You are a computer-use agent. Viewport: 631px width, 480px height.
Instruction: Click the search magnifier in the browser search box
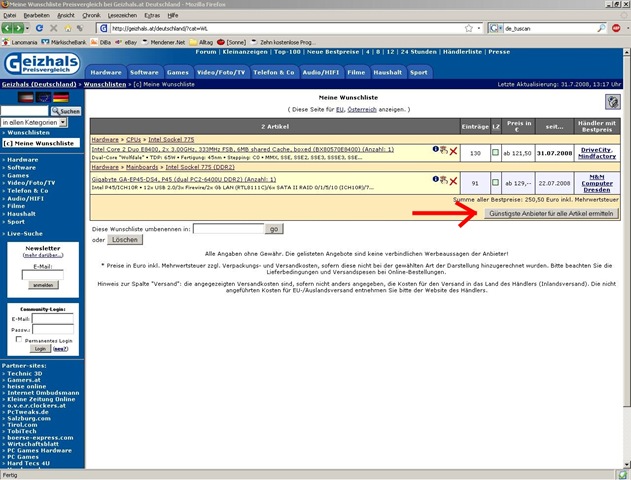[601, 28]
